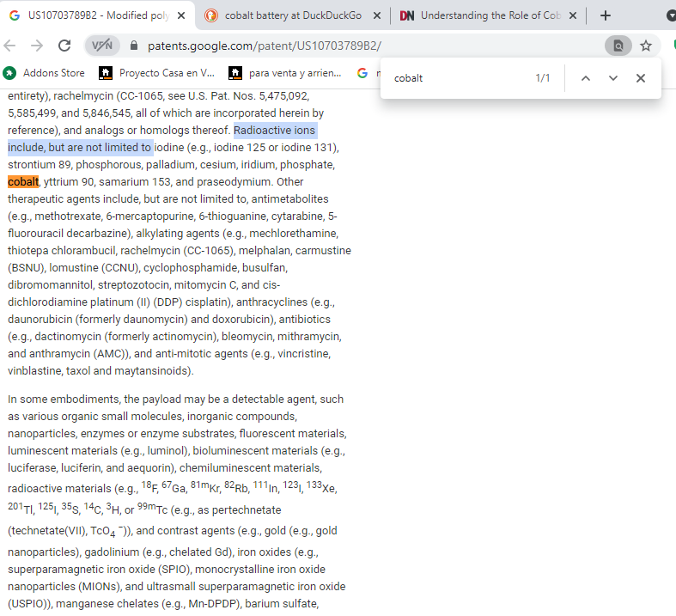Open the Proyecto Casa en V... bookmark
676x616 pixels.
[157, 73]
